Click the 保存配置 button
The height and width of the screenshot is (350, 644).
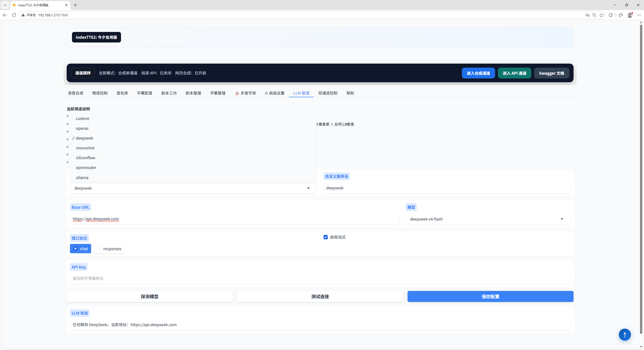[490, 296]
